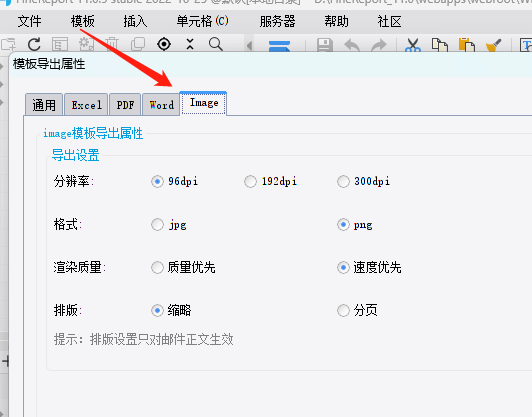Click the 分辨率 label

point(73,182)
